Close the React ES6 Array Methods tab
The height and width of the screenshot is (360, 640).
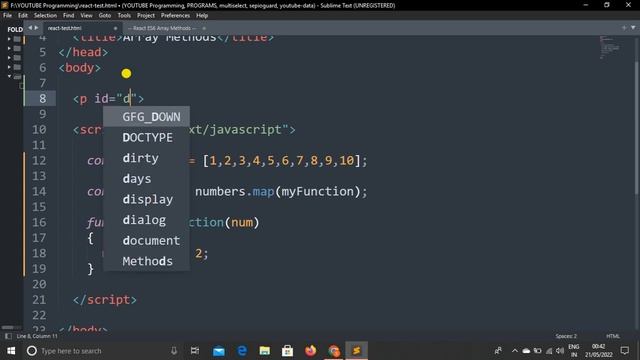[x=204, y=28]
